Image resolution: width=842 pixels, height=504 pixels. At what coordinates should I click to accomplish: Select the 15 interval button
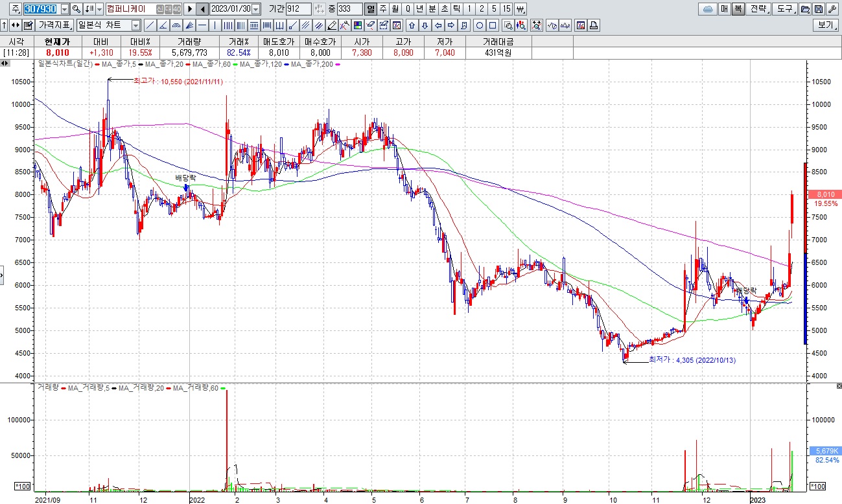pos(506,9)
